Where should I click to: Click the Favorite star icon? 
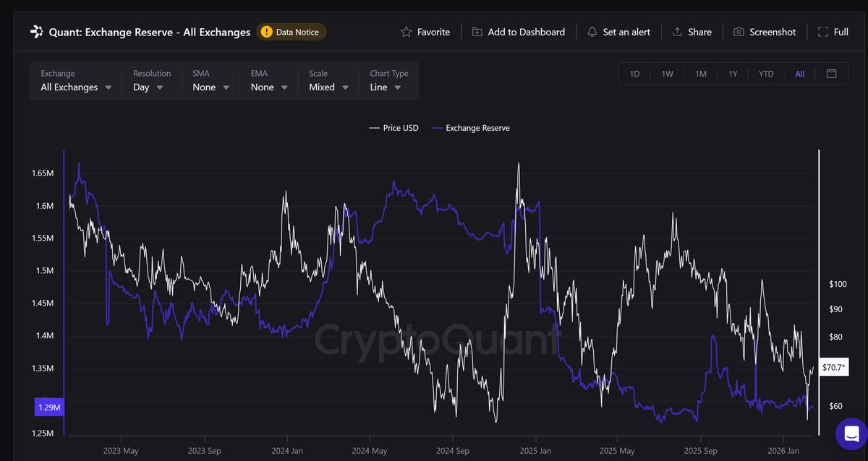[x=406, y=32]
